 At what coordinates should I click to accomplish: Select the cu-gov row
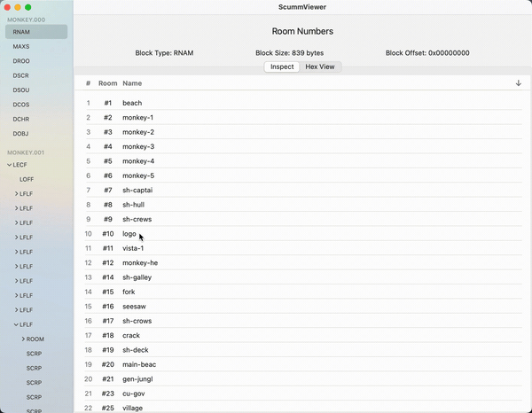(x=303, y=394)
